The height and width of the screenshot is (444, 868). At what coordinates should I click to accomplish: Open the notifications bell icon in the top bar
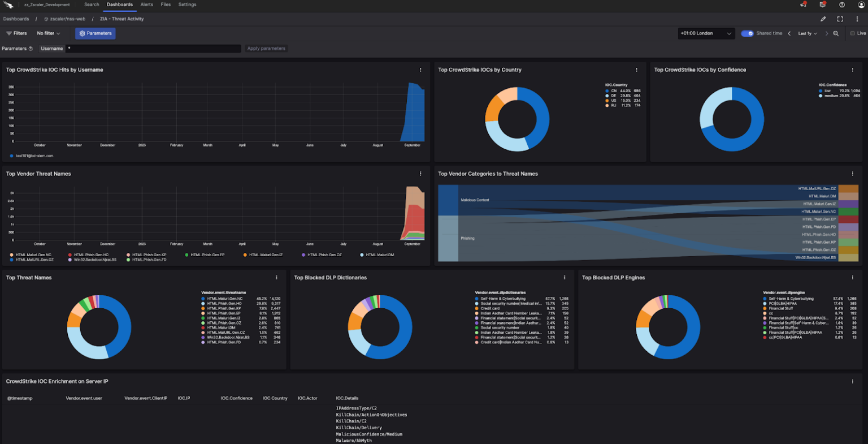click(802, 5)
